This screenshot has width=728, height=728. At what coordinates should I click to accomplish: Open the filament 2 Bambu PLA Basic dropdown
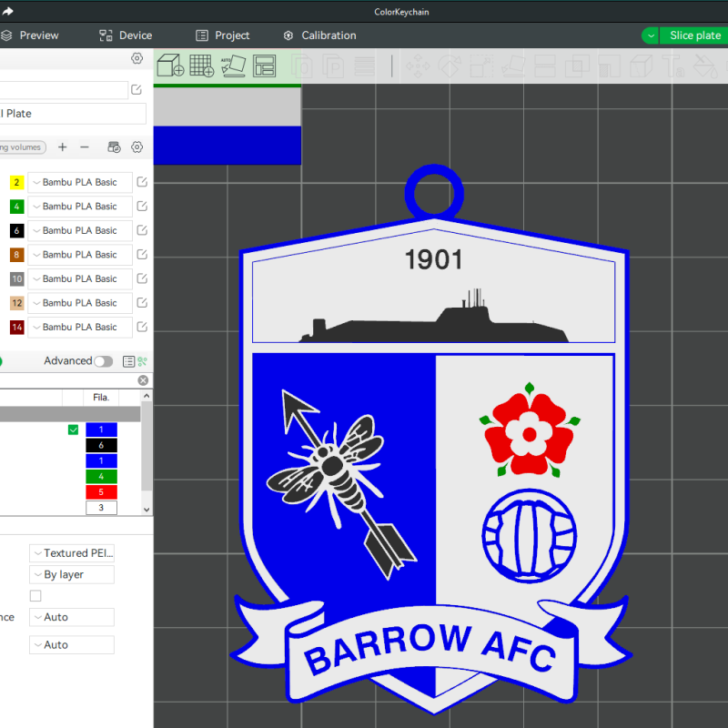point(80,182)
